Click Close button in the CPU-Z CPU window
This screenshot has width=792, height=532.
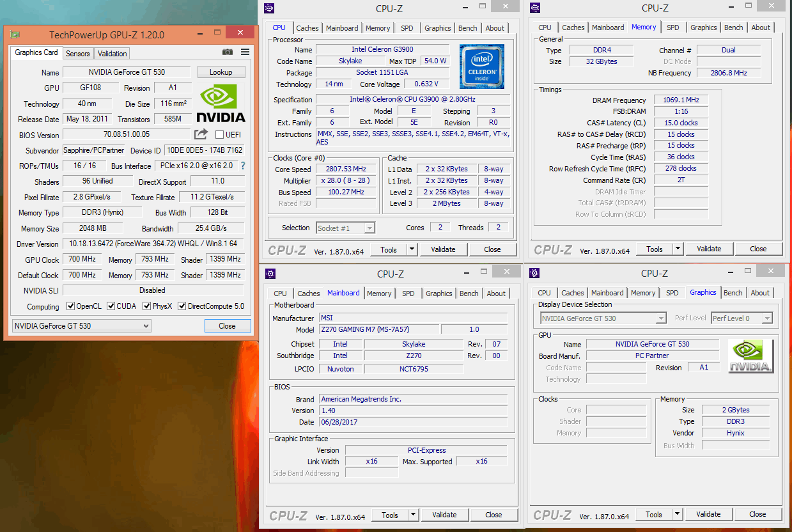click(492, 249)
